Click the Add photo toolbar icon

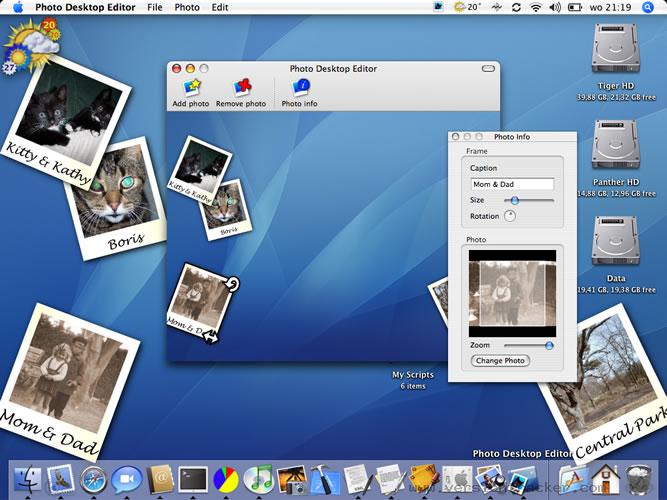tap(191, 88)
